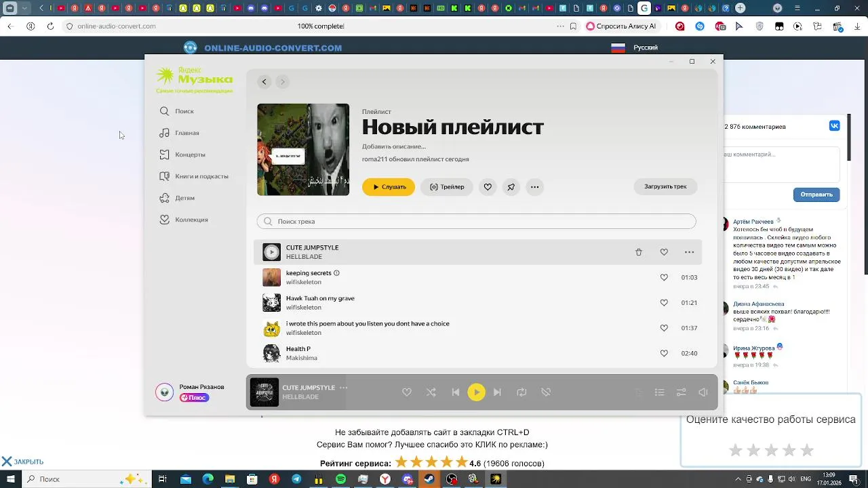Open Spotify from the taskbar
This screenshot has width=868, height=488.
point(340,479)
